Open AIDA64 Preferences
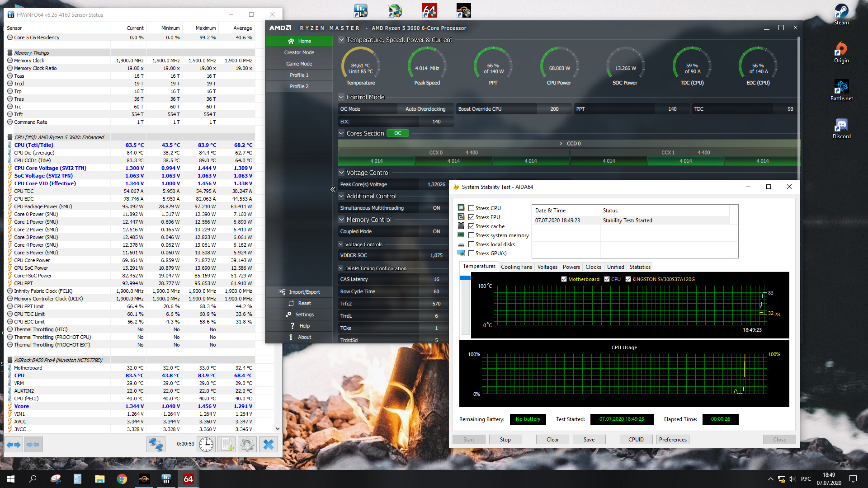 point(672,440)
